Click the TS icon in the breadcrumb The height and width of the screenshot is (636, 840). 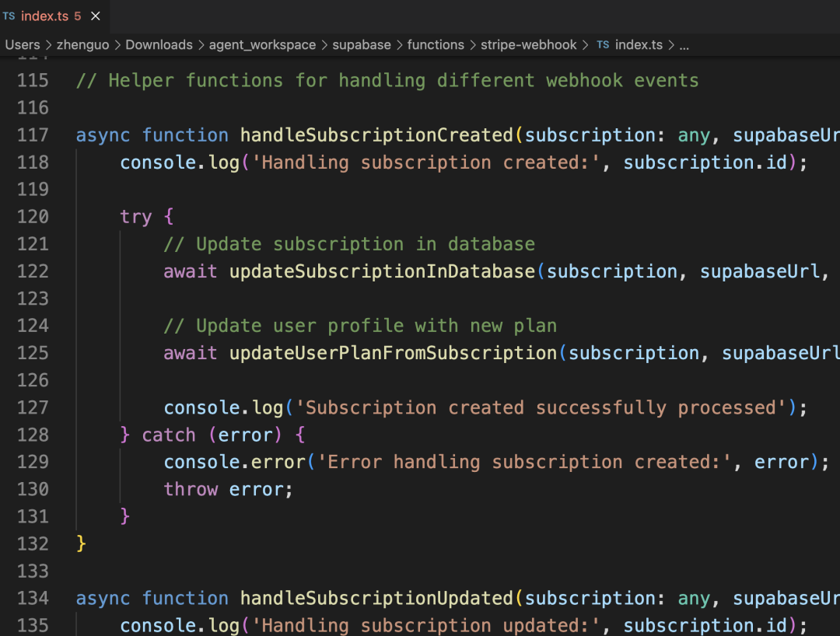[x=604, y=45]
